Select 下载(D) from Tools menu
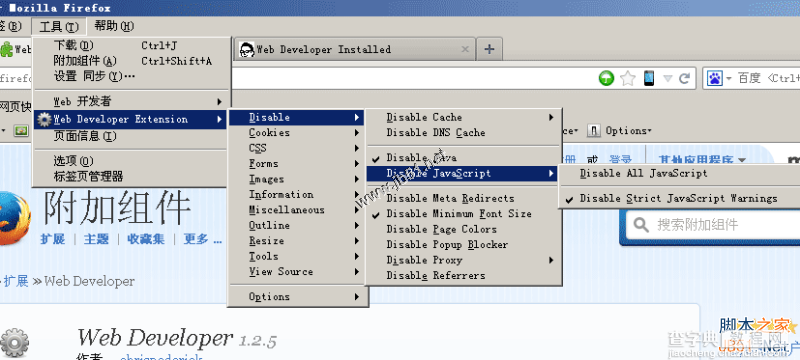Screen dimensions: 800x360 [x=132, y=46]
